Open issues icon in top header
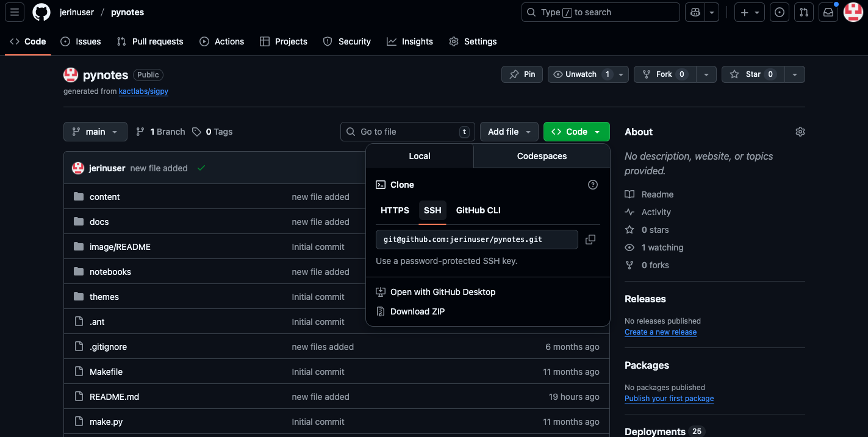Viewport: 868px width, 437px height. (x=779, y=12)
